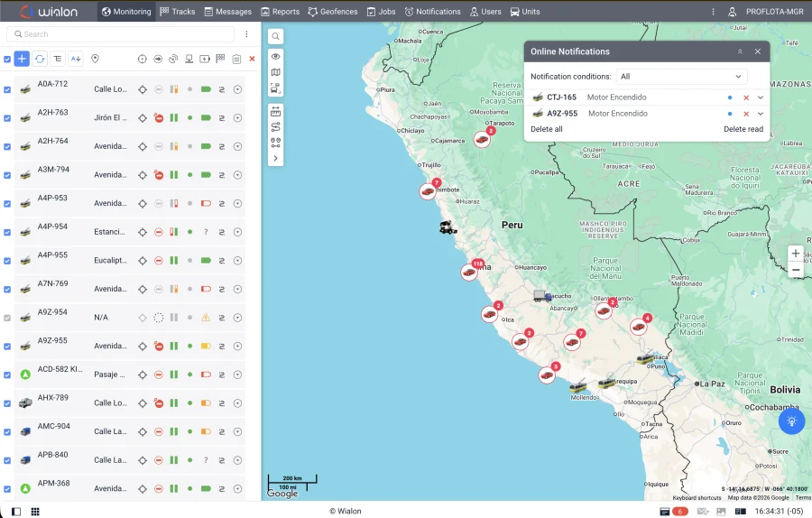Open the map search tool
Screen dimensions: 812x518
point(275,36)
